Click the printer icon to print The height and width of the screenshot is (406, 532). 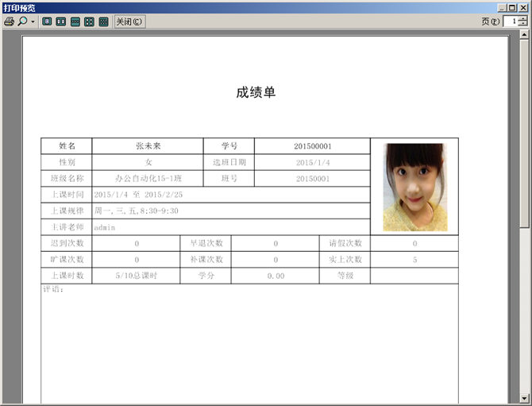[10, 21]
